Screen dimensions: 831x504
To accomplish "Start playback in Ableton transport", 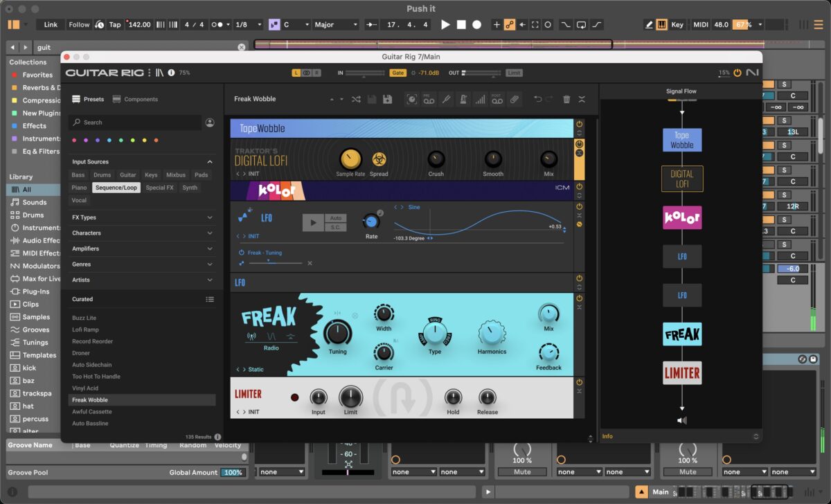I will click(445, 24).
